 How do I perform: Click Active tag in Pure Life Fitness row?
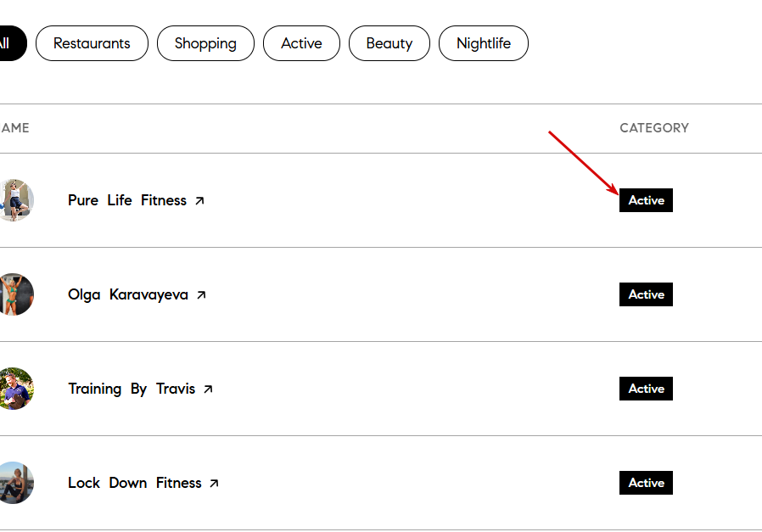click(x=646, y=200)
